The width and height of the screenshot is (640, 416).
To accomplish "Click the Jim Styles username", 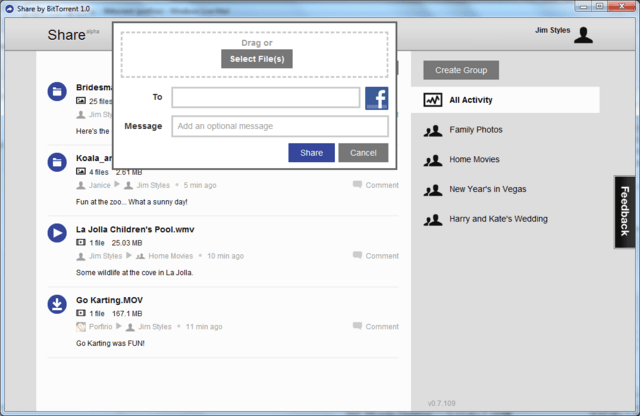I will [553, 30].
